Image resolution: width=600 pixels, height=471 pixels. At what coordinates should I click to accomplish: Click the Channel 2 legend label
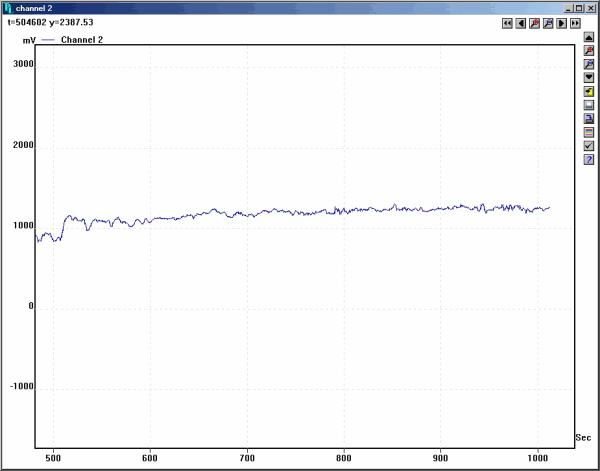pyautogui.click(x=82, y=40)
